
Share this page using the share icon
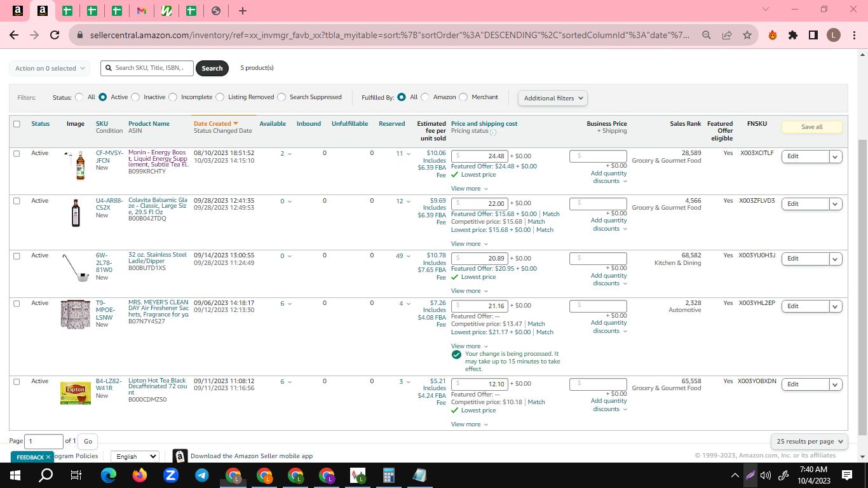click(727, 35)
